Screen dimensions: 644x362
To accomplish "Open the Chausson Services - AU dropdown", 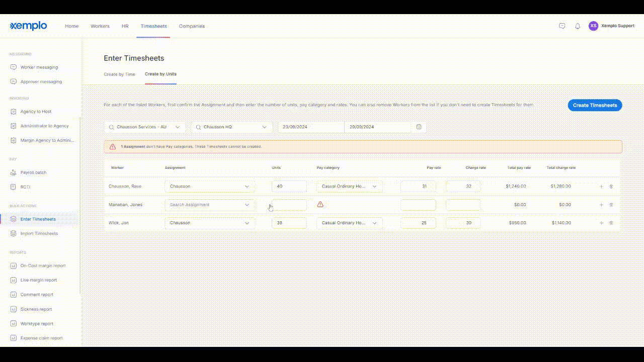I will pos(145,127).
